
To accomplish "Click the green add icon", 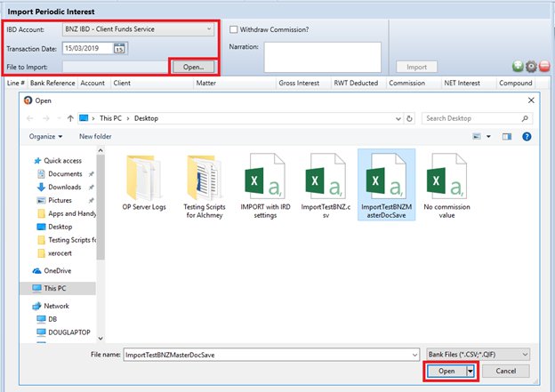I will (518, 66).
